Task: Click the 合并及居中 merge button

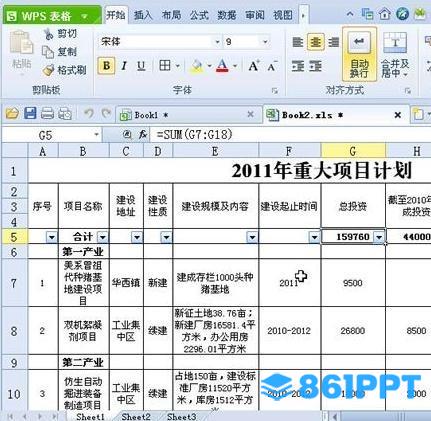Action: coord(395,55)
